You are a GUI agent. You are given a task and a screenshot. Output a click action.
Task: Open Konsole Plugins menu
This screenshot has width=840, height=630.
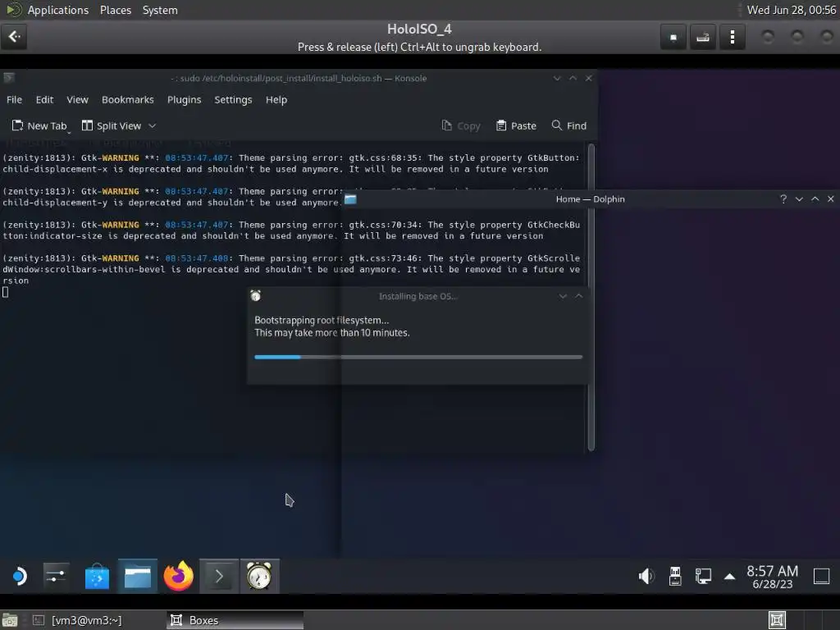coord(184,99)
